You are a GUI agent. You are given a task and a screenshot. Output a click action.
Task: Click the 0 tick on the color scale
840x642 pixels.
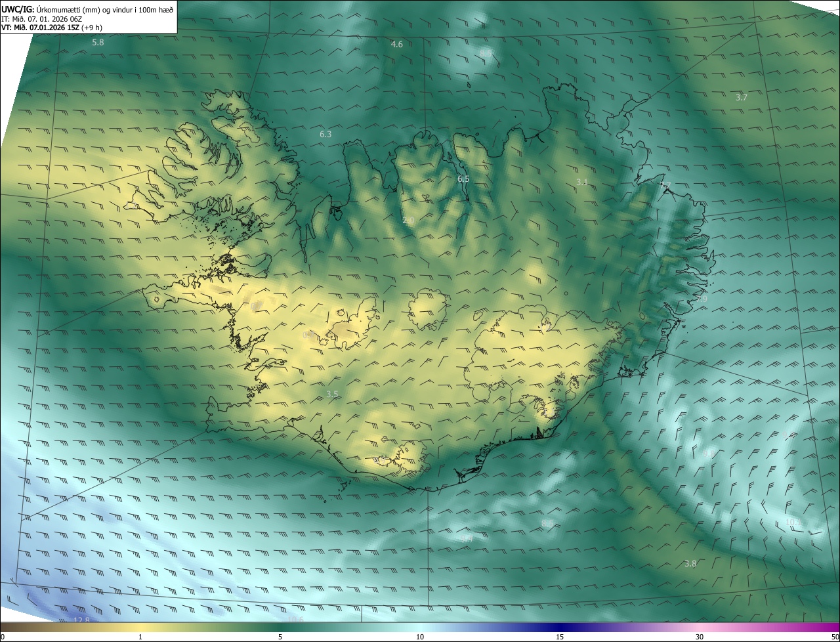(3, 637)
